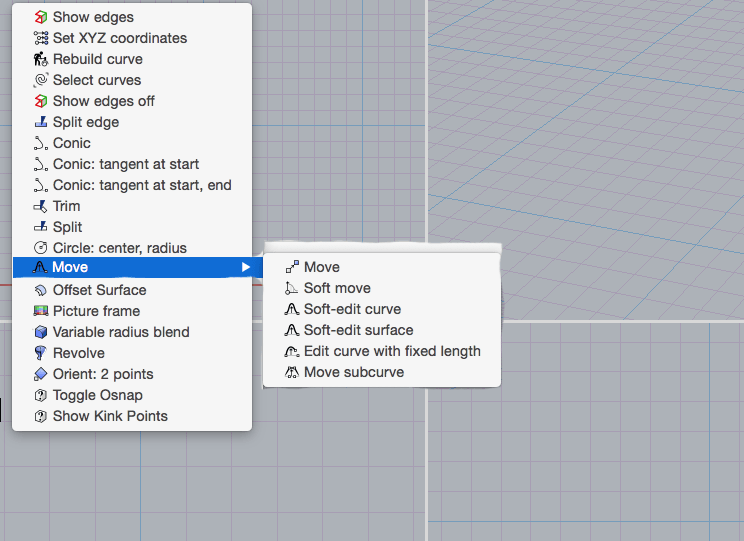This screenshot has width=744, height=541.
Task: Select Edit curve with fixed length
Action: point(382,351)
